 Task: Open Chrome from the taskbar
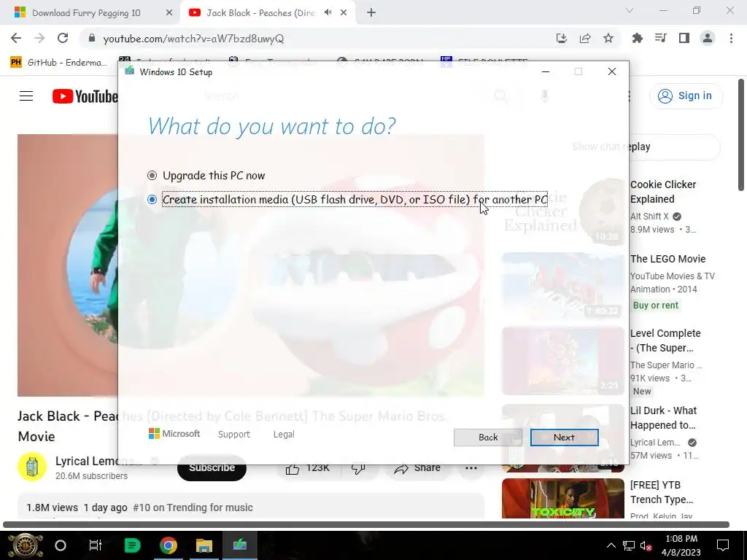tap(169, 545)
